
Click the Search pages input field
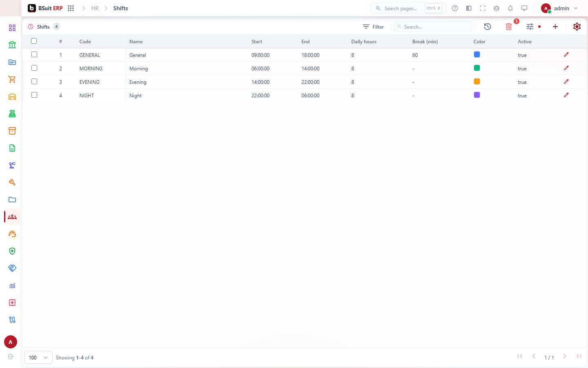(408, 8)
